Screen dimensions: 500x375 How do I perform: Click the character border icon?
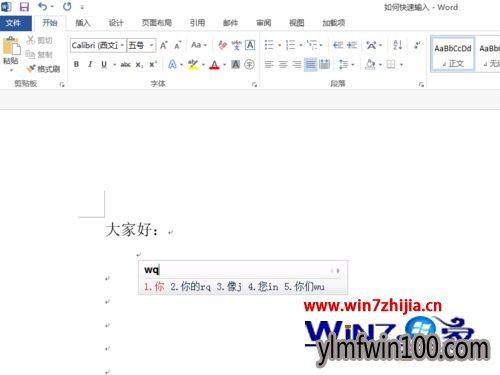click(250, 45)
